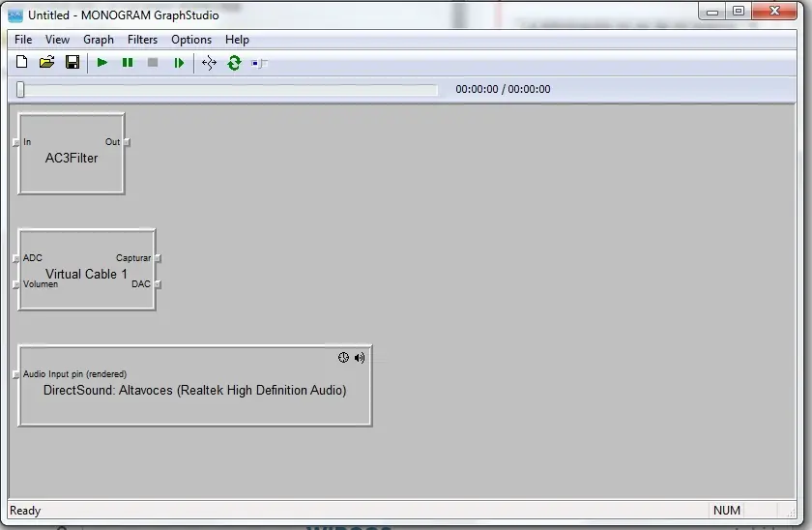Click the seek bar thumb handle
The image size is (812, 530).
[x=20, y=89]
